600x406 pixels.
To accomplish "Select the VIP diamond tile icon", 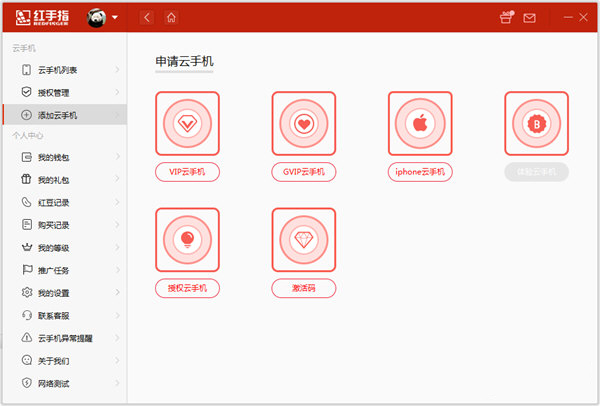I will pos(188,123).
